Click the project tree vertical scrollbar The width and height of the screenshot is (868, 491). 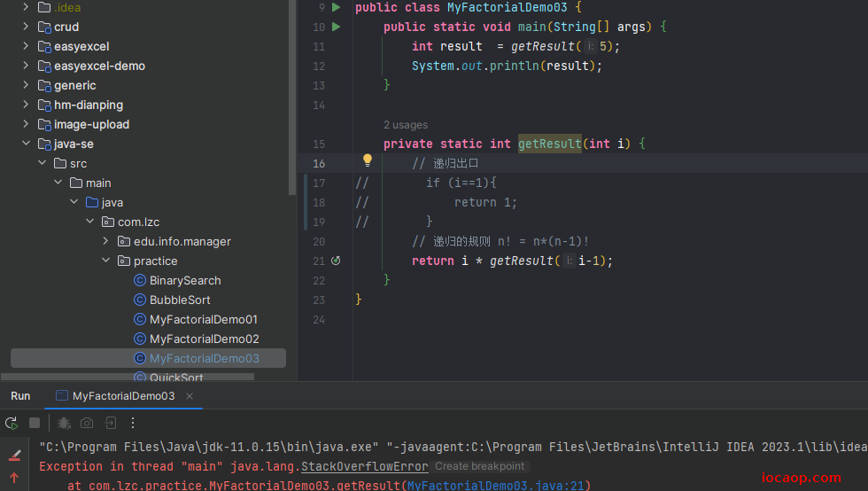291,97
